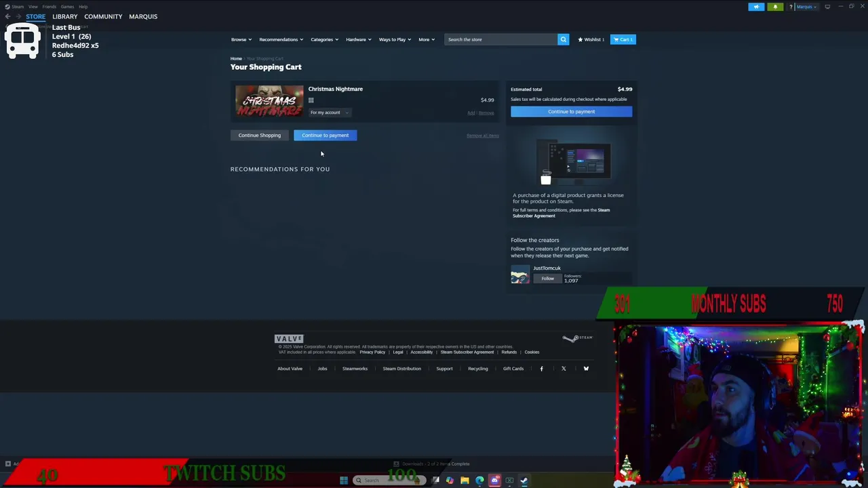This screenshot has height=488, width=868.
Task: Open the Wishlist star link
Action: pyautogui.click(x=591, y=39)
